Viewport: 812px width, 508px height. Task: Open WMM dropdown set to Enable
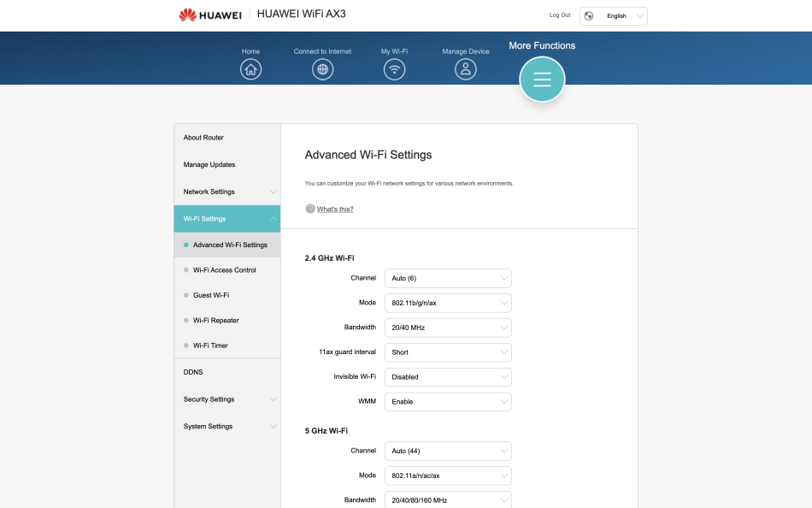(x=448, y=402)
